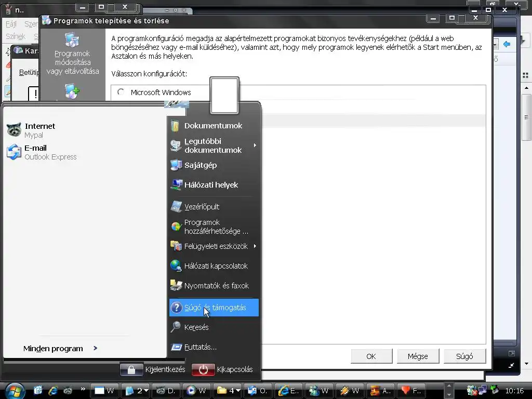Image resolution: width=532 pixels, height=399 pixels.
Task: Switch to the raccoon 'D.' taskbar window
Action: pos(166,391)
